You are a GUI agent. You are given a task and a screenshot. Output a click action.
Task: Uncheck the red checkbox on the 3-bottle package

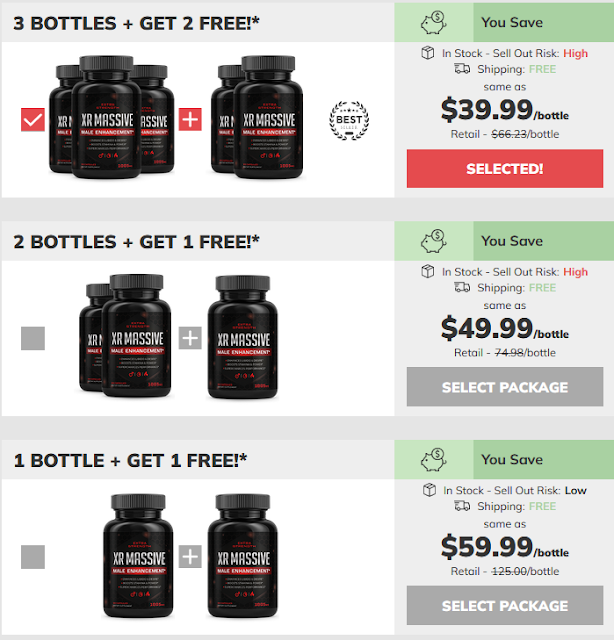coord(33,120)
